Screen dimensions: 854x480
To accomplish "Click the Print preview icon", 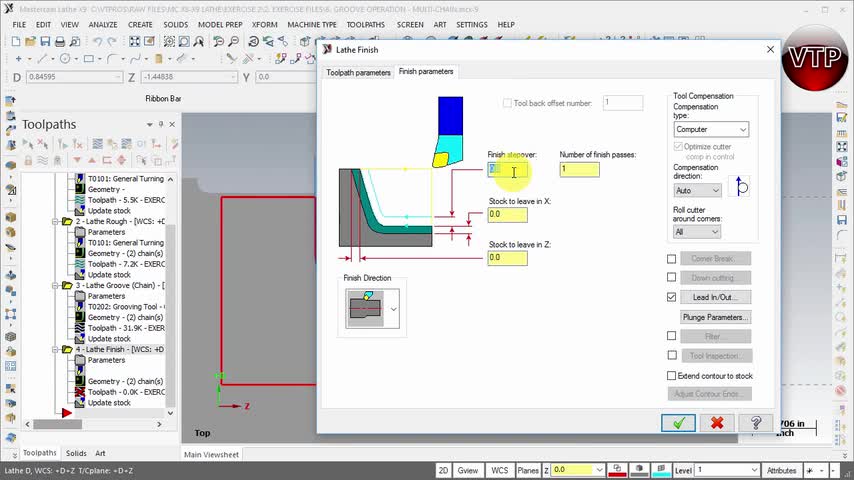I will click(x=75, y=41).
